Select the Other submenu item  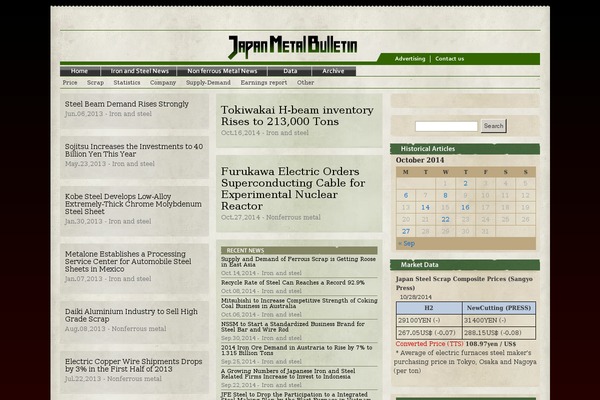305,83
